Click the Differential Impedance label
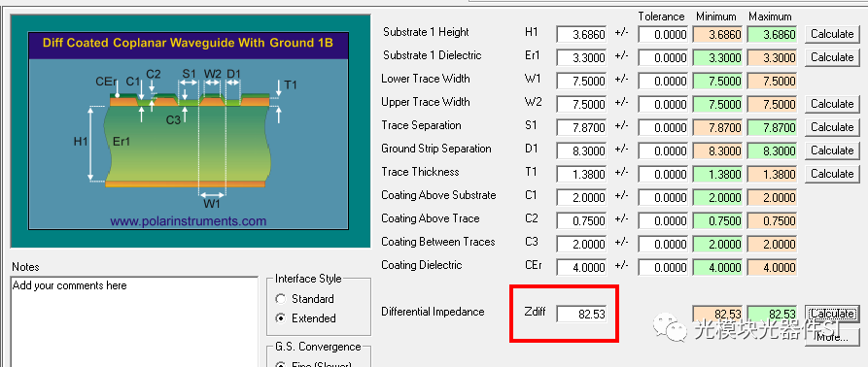 (433, 312)
